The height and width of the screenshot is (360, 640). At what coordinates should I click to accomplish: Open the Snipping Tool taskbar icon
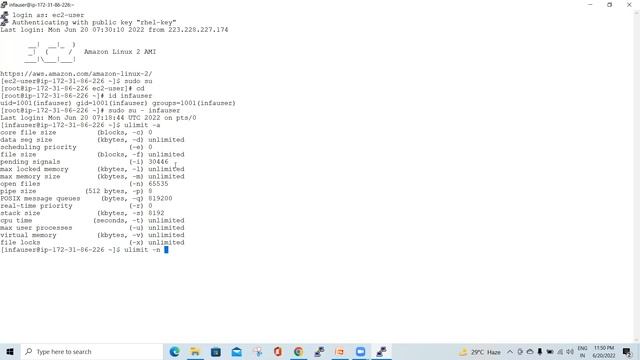[x=258, y=352]
